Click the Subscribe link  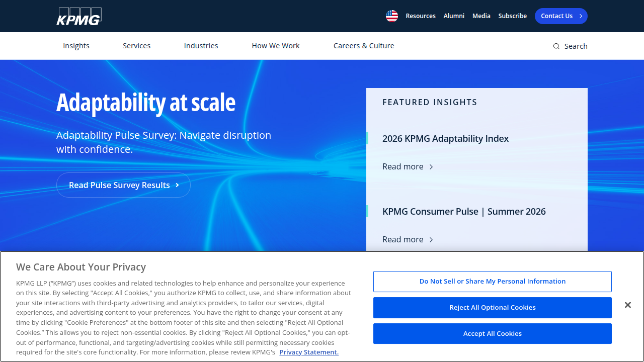pos(513,16)
